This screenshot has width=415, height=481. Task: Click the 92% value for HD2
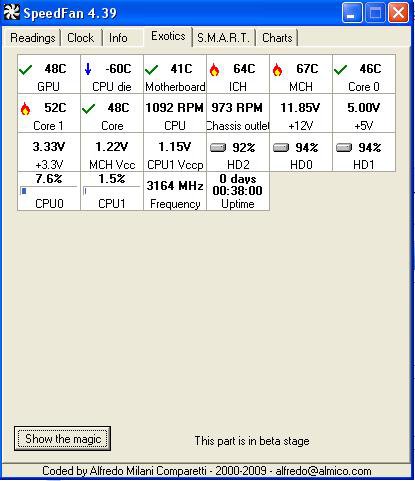[x=244, y=147]
